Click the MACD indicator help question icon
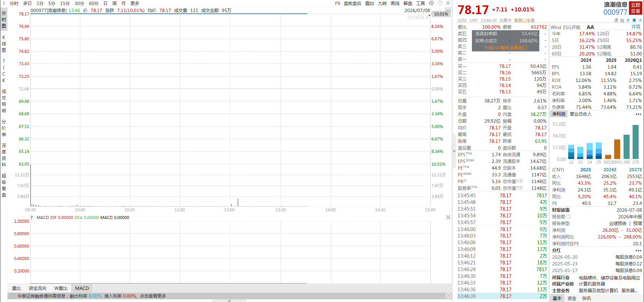This screenshot has width=644, height=302. pos(32,217)
